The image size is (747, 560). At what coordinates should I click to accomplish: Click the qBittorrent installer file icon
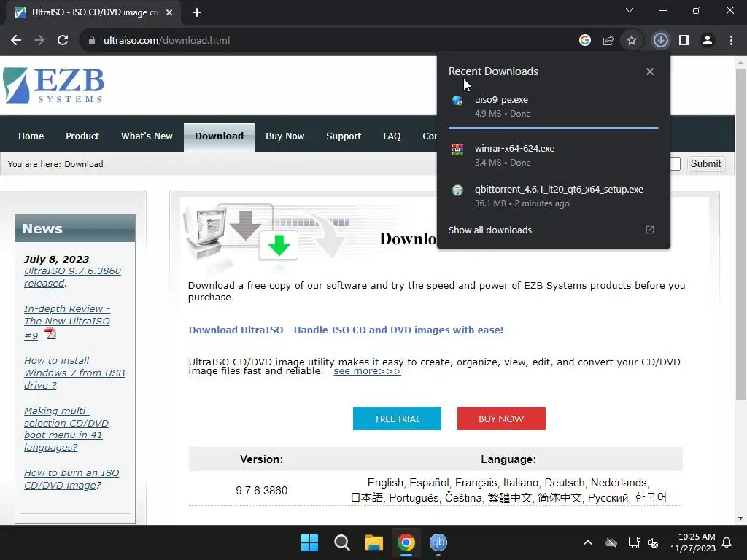(457, 190)
